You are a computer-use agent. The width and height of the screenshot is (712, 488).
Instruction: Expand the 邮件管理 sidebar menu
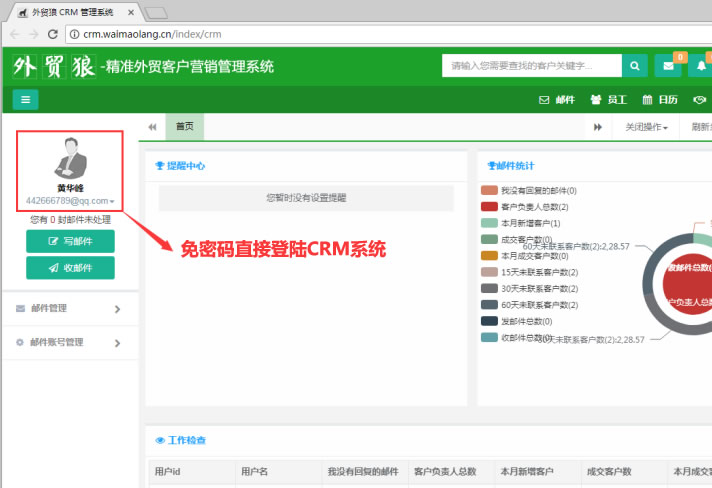click(x=69, y=309)
